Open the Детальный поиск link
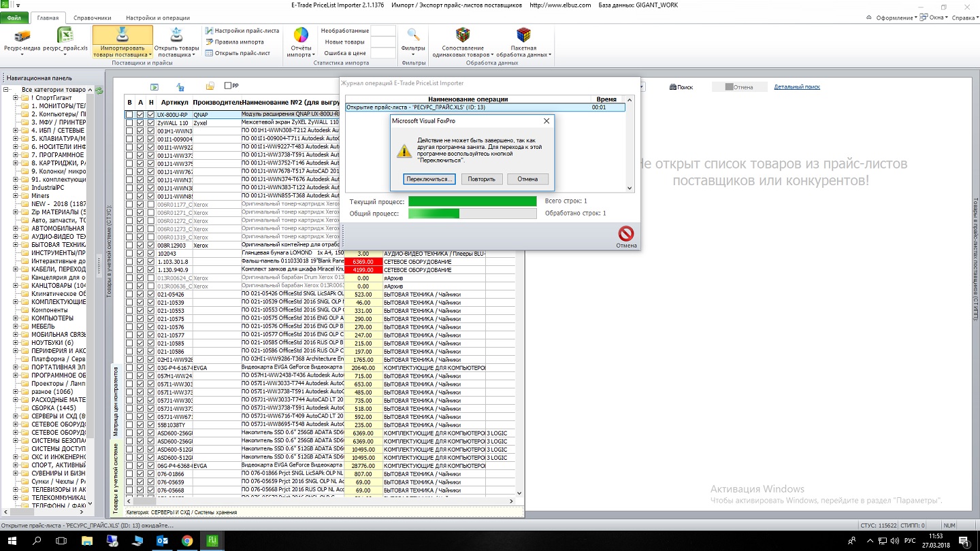 (797, 87)
